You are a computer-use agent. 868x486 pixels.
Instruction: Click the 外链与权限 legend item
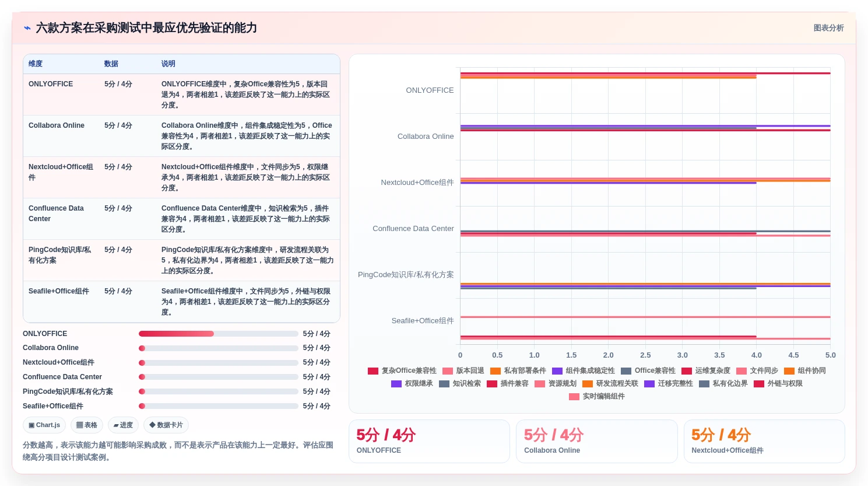coord(778,383)
